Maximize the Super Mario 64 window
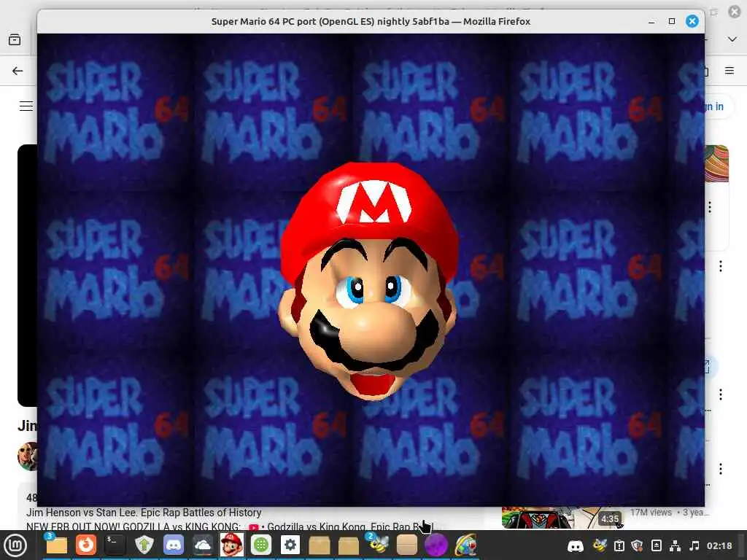 point(672,21)
